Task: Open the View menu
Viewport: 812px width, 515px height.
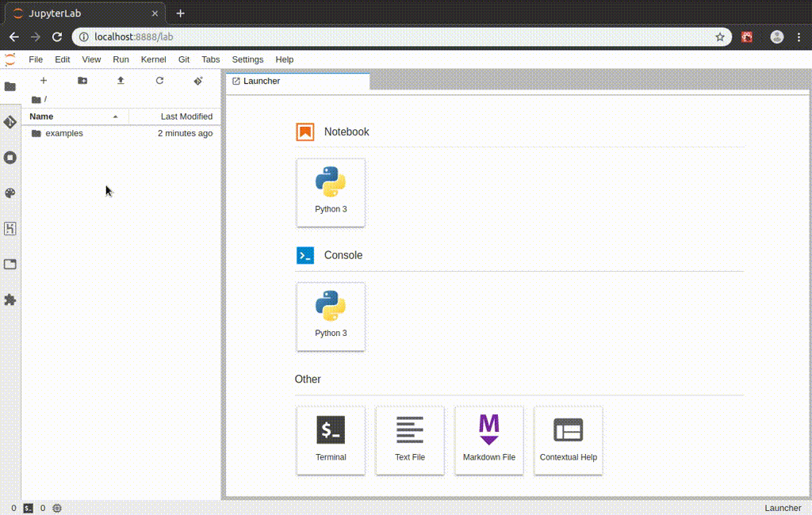Action: tap(91, 59)
